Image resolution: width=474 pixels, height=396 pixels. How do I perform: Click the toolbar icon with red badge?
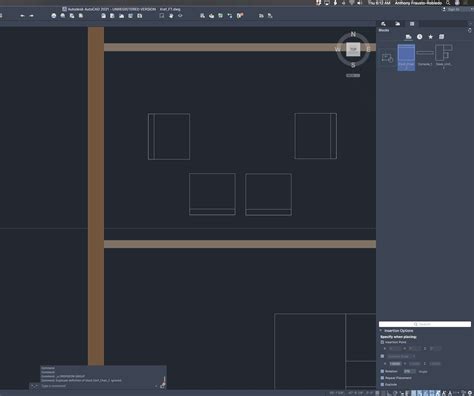tap(240, 15)
